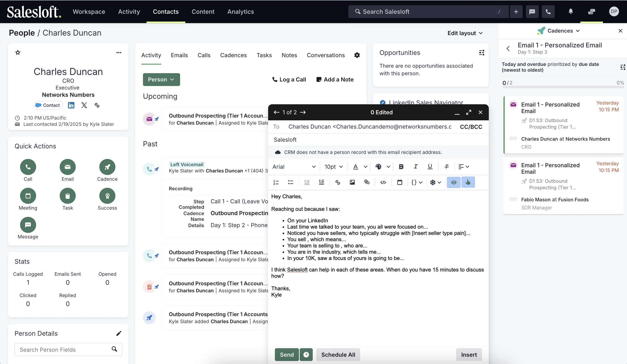
Task: Compose Email from Quick Actions
Action: (x=68, y=167)
